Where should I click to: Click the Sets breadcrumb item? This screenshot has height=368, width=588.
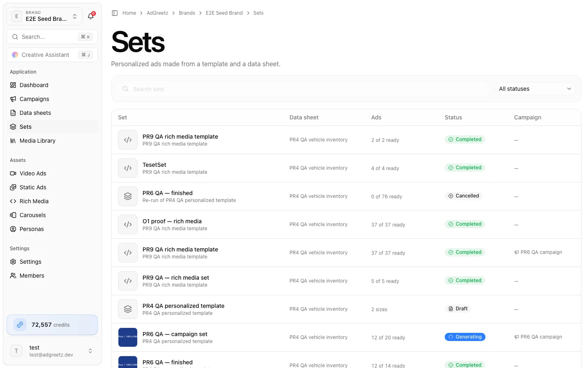coord(258,13)
